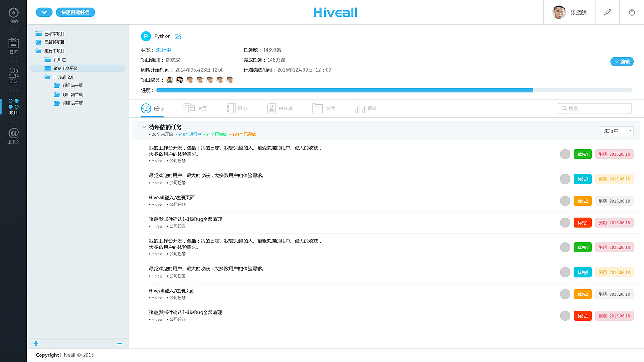Click cyan 优先3 badge on first 最受欢迎的用户 task

(583, 179)
